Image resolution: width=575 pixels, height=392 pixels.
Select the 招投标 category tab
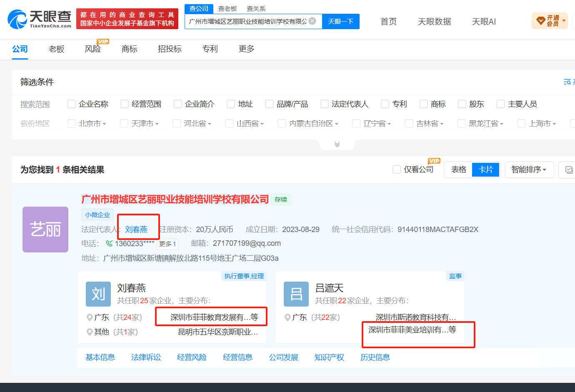click(170, 49)
